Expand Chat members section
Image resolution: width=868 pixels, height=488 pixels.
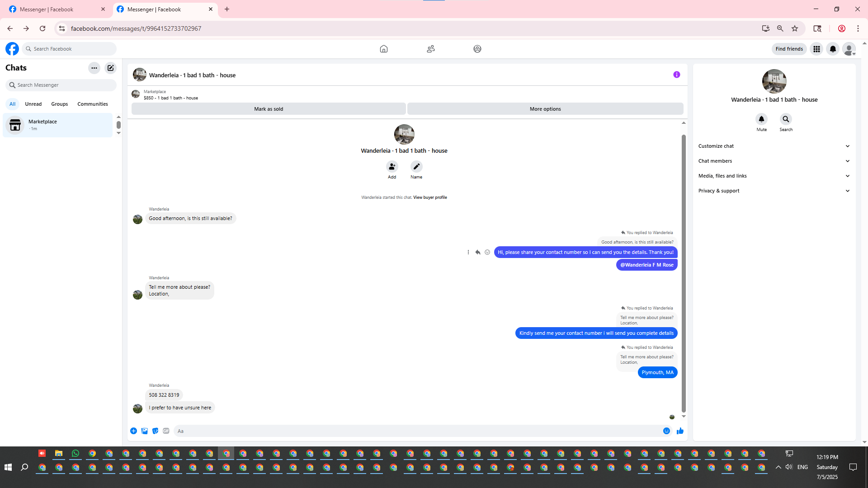click(774, 161)
